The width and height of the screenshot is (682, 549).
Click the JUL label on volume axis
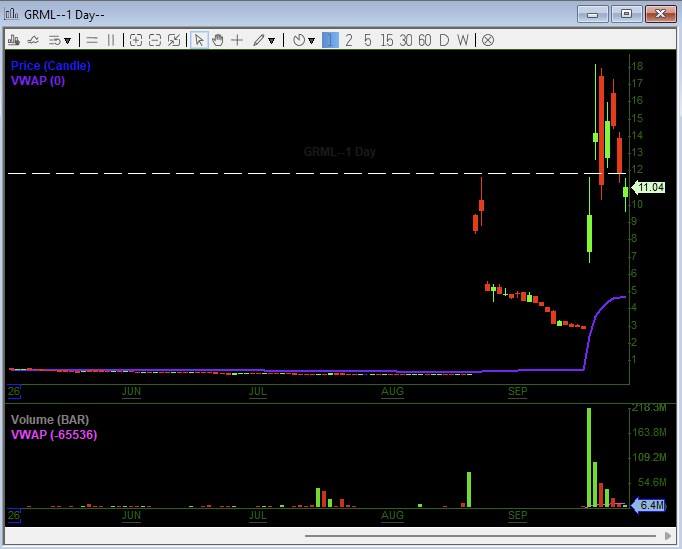point(257,515)
